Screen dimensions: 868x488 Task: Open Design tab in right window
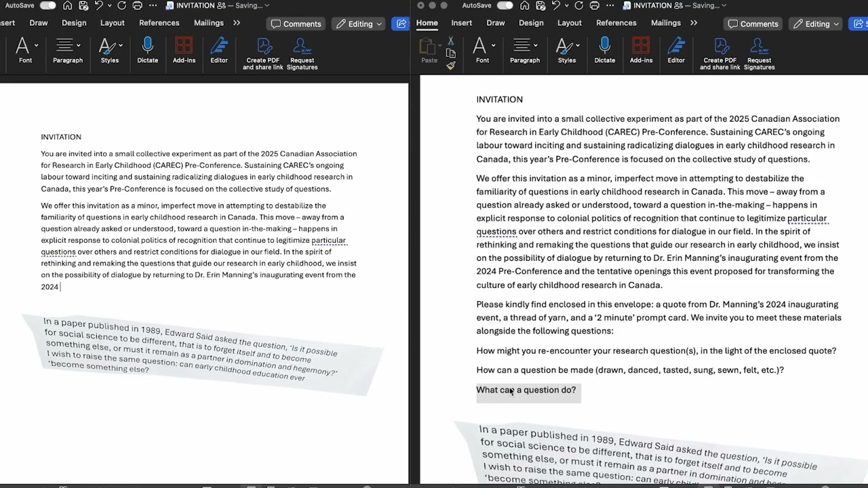point(531,23)
